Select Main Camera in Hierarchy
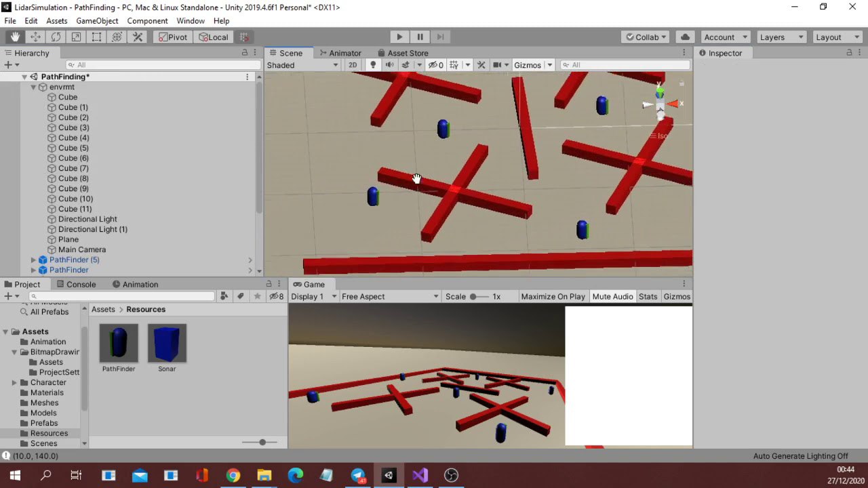Screen dimensions: 868x488 click(x=82, y=249)
